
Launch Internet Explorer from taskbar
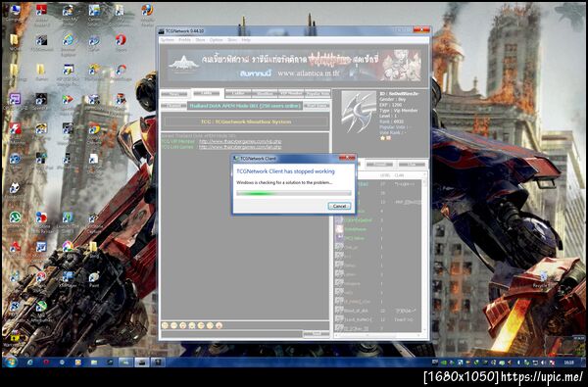click(30, 363)
